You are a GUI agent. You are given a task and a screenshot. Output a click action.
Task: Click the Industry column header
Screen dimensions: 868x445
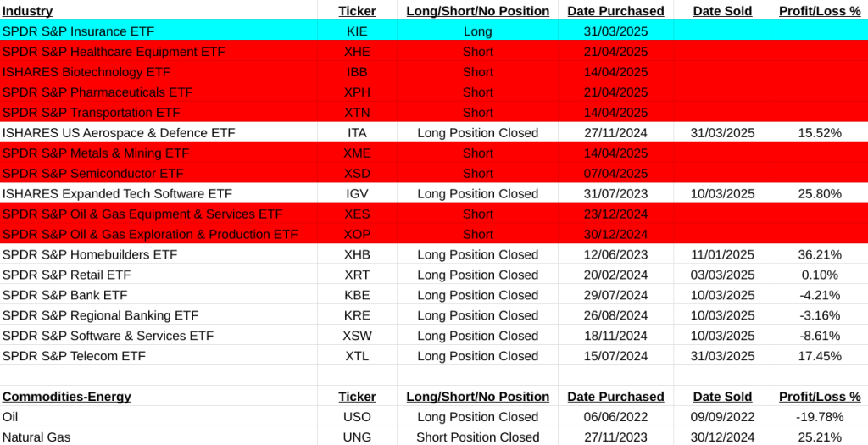(x=27, y=11)
